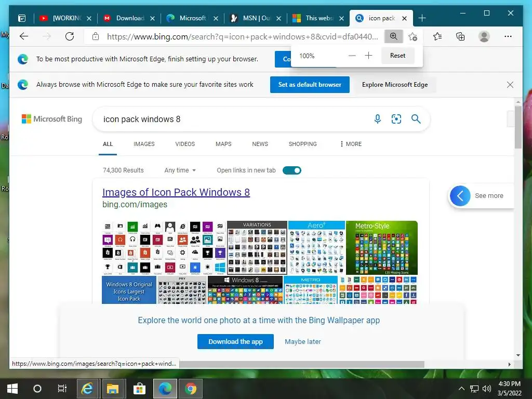This screenshot has width=532, height=399.
Task: Search using voice microphone icon
Action: tap(377, 119)
